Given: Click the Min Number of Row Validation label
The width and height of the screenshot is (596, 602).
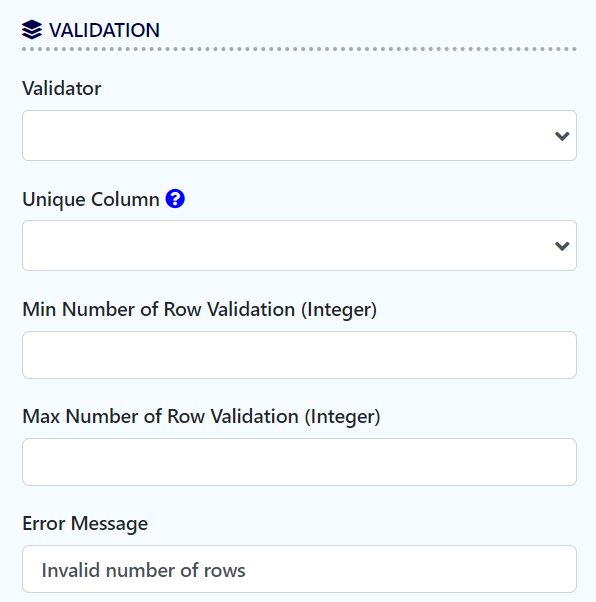Looking at the screenshot, I should [200, 309].
